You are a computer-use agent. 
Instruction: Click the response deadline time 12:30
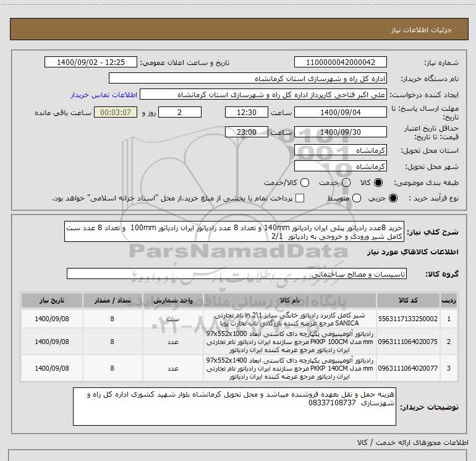[247, 112]
